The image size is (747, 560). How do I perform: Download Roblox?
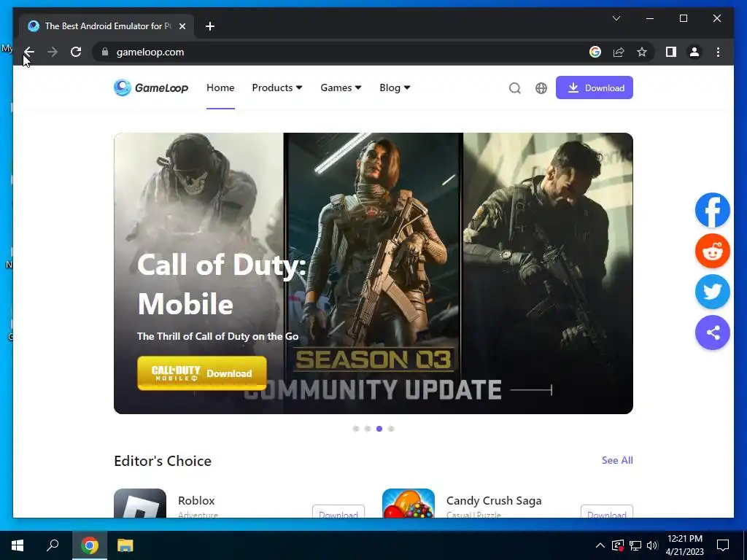(338, 511)
